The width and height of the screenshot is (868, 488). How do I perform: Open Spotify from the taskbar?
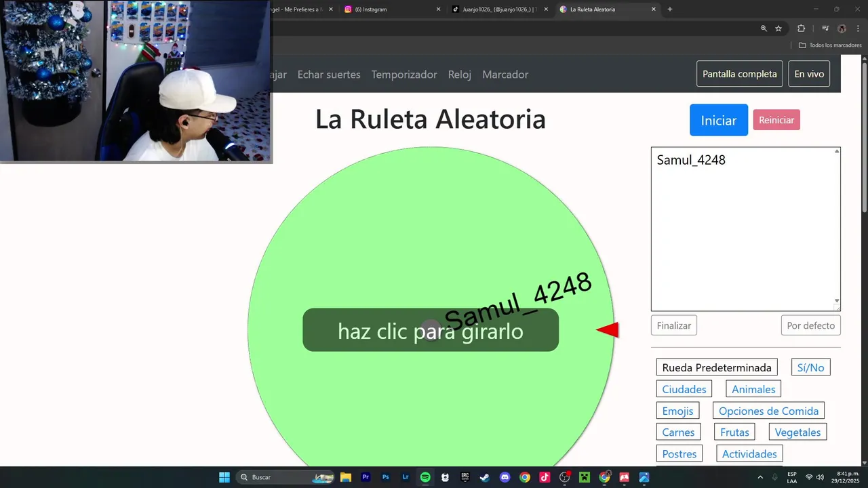coord(425,477)
